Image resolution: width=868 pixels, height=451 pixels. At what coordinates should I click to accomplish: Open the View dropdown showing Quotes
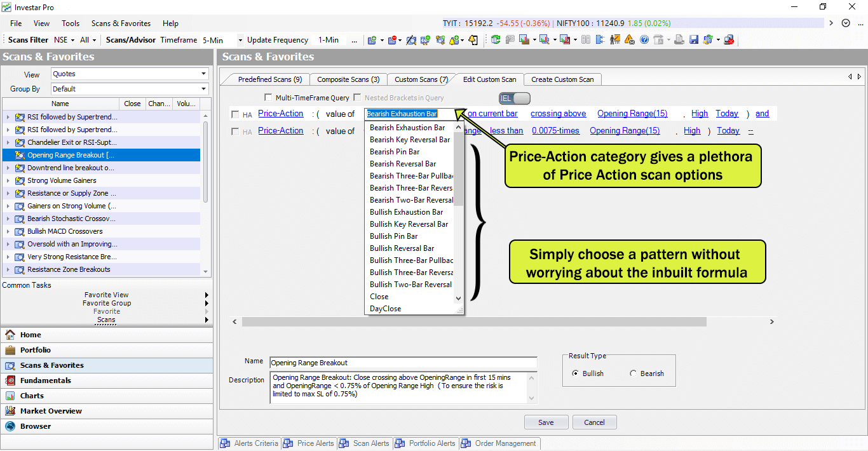130,74
